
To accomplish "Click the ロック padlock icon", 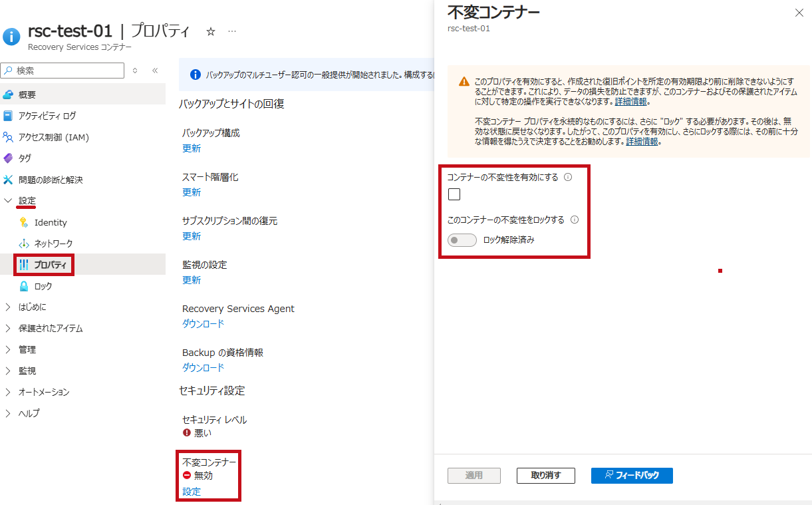I will pos(24,286).
